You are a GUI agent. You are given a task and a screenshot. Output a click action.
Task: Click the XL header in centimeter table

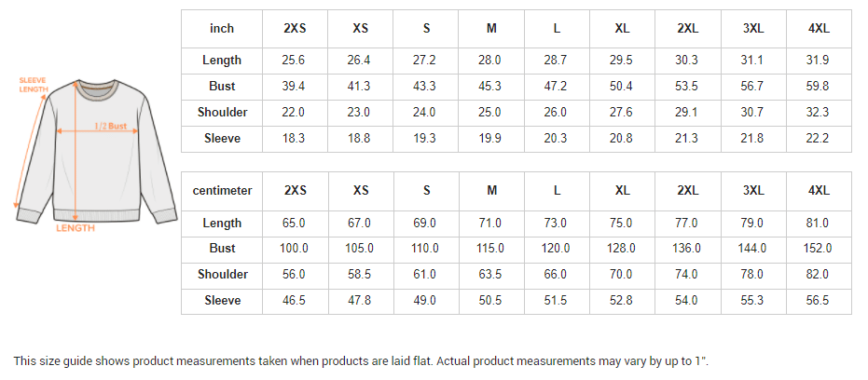(x=622, y=191)
